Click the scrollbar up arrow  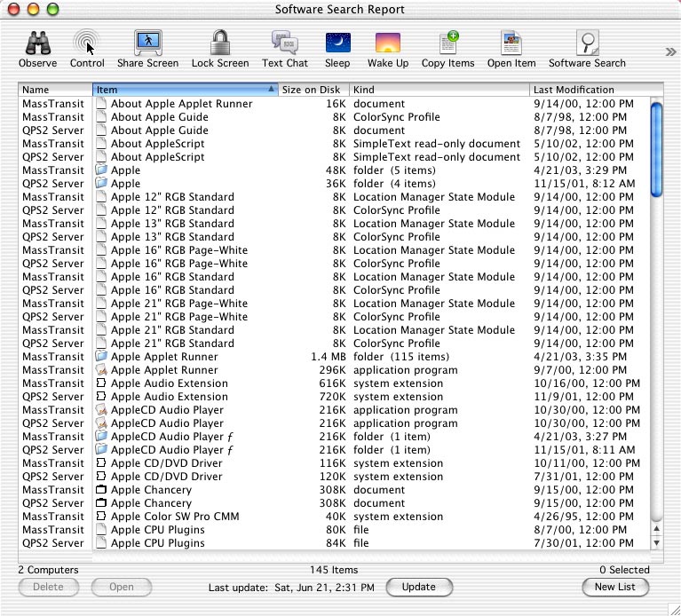point(657,529)
